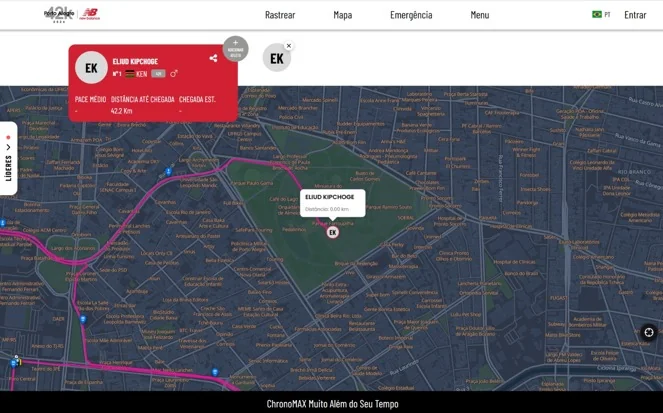Click the PACE MÉDIO label
Screen dimensions: 663x413
pyautogui.click(x=90, y=99)
